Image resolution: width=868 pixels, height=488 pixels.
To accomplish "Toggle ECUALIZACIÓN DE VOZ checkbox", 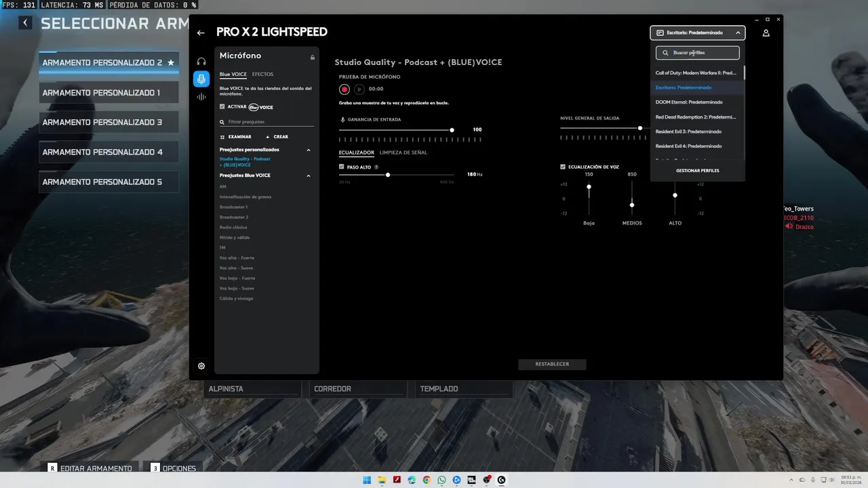I will 563,167.
